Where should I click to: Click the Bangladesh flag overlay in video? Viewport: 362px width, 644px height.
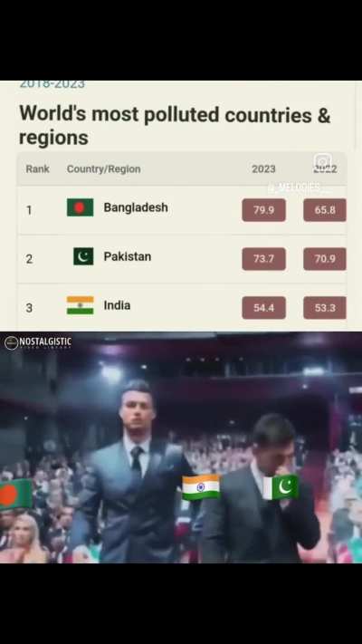(x=15, y=494)
